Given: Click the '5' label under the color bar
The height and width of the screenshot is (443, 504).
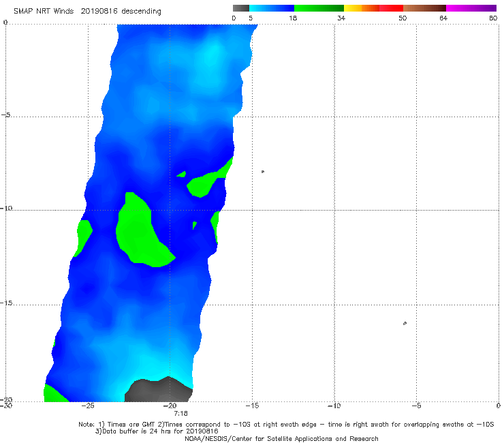Looking at the screenshot, I should 251,18.
